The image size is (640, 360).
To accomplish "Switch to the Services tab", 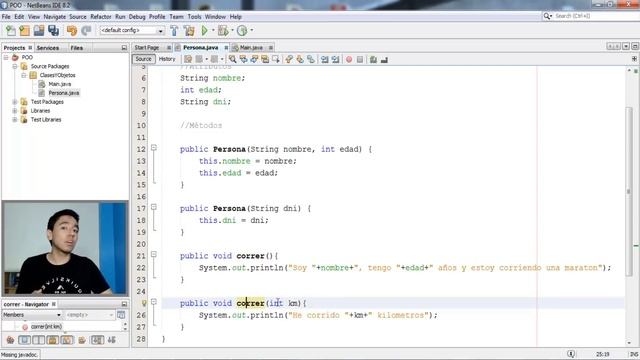I will (x=48, y=48).
